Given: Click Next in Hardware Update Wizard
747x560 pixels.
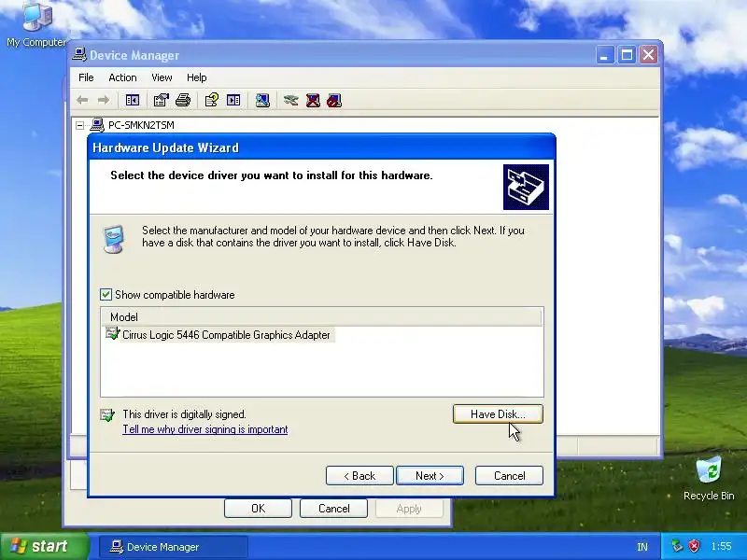Looking at the screenshot, I should coord(430,476).
